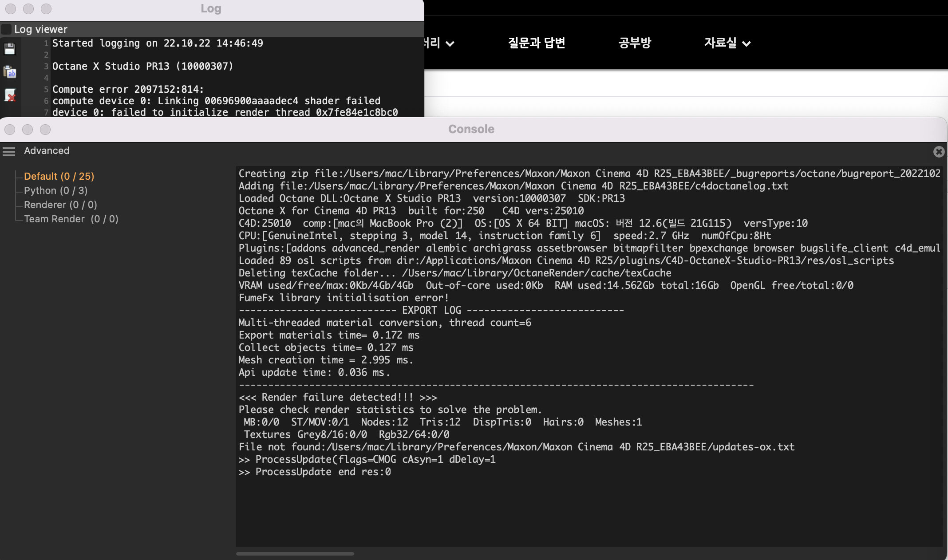Select the Default (0 / 25) category
Viewport: 948px width, 560px height.
(x=59, y=176)
